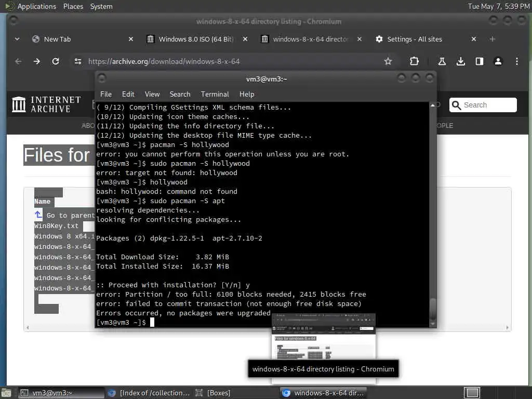This screenshot has width=532, height=399.
Task: Open the terminal Edit menu
Action: pyautogui.click(x=128, y=95)
